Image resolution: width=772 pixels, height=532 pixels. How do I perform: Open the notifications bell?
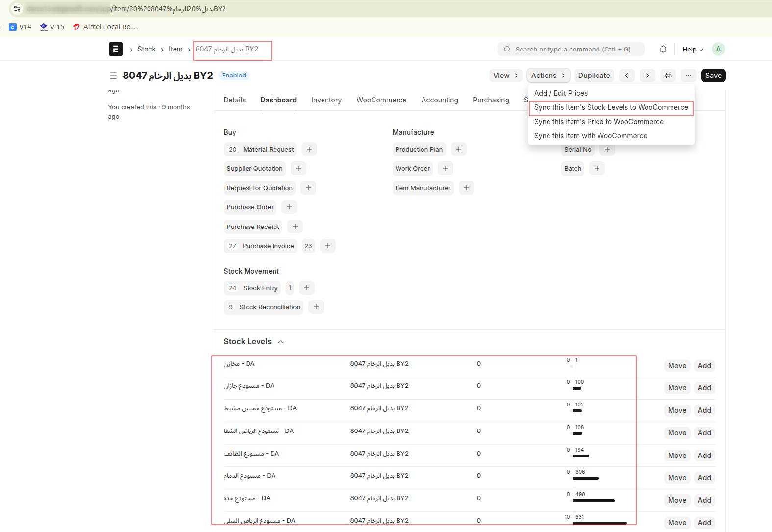coord(663,49)
